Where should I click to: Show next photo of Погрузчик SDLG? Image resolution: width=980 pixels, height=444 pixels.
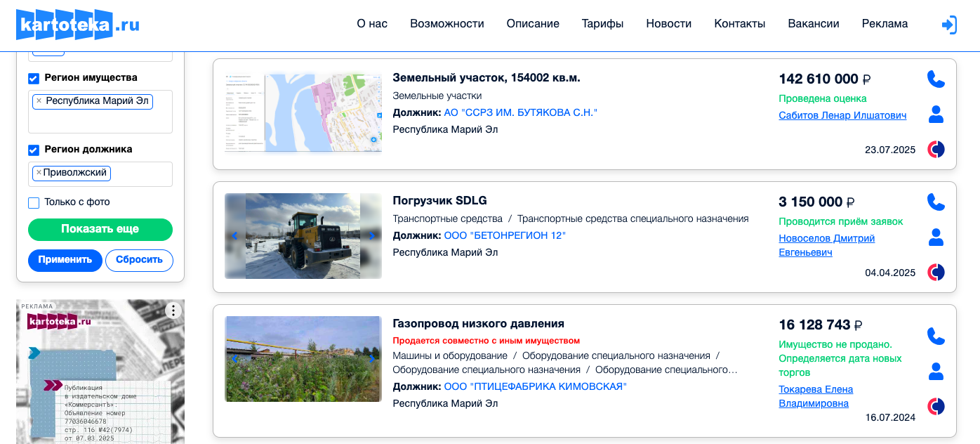point(372,236)
